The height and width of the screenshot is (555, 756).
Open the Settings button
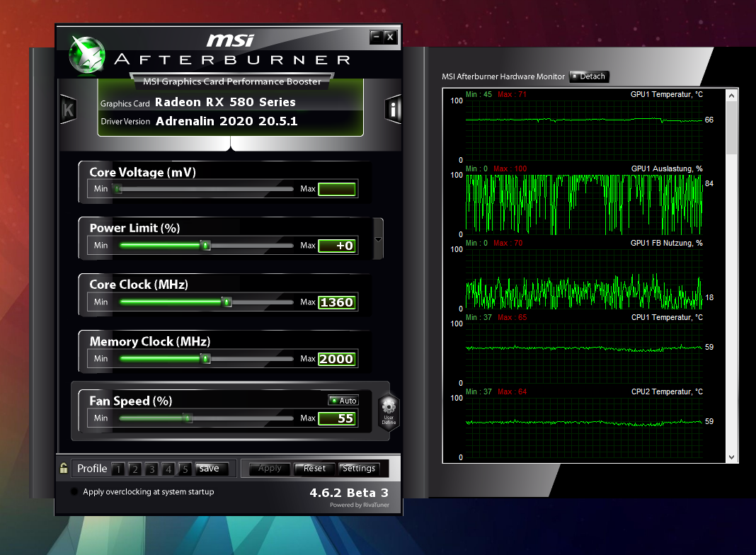[359, 468]
